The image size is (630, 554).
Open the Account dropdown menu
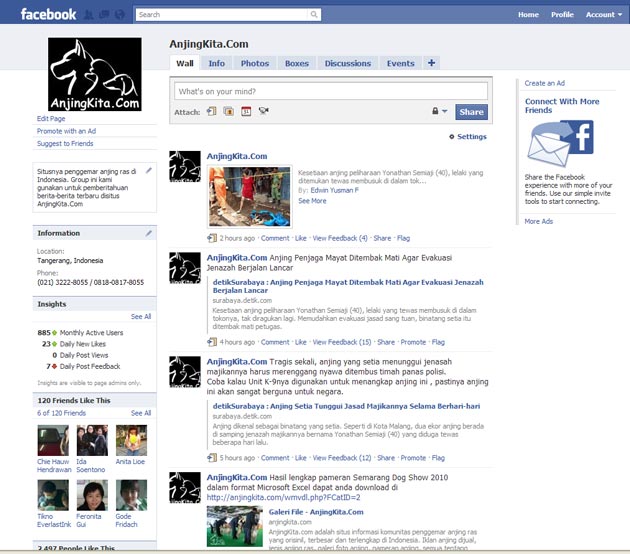603,15
